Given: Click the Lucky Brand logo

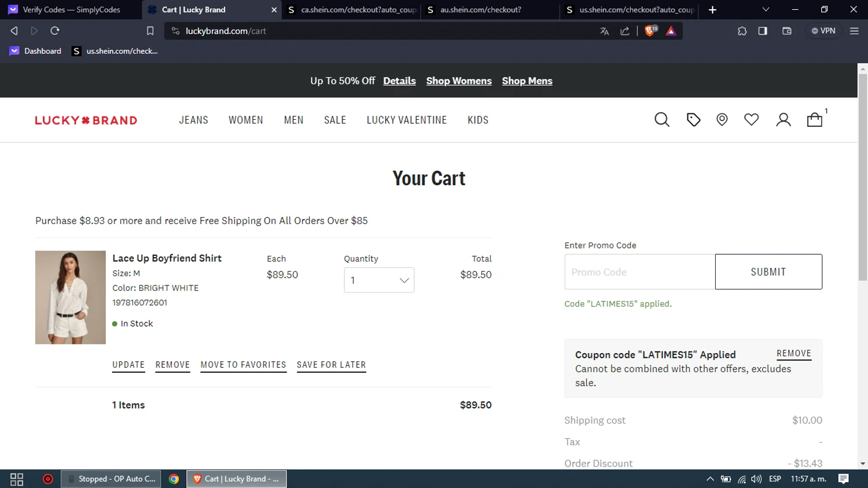Looking at the screenshot, I should (86, 120).
